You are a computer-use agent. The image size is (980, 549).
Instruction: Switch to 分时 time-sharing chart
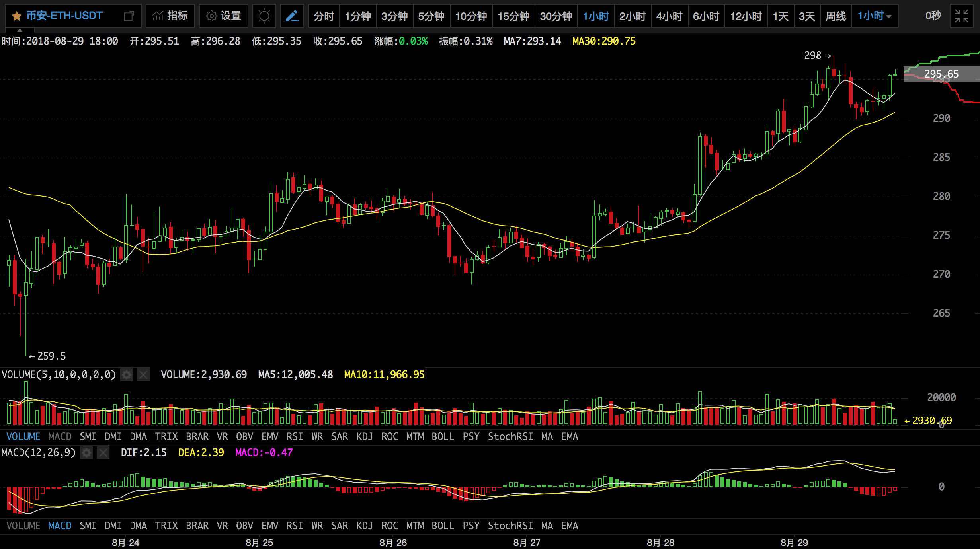click(324, 16)
